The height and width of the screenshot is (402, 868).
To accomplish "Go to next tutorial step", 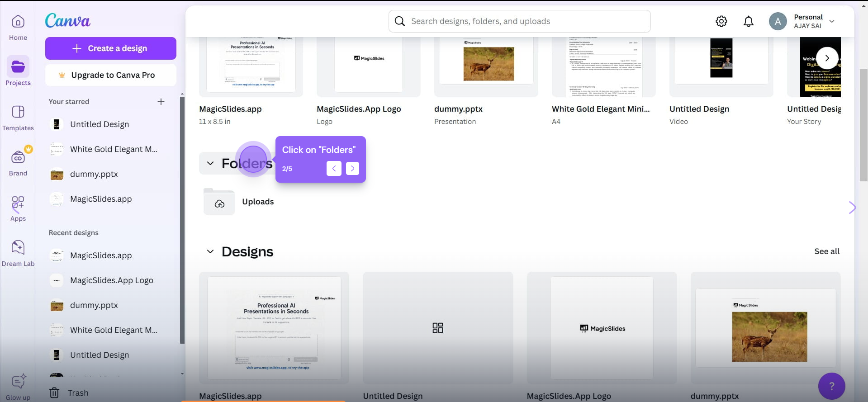I will click(352, 168).
